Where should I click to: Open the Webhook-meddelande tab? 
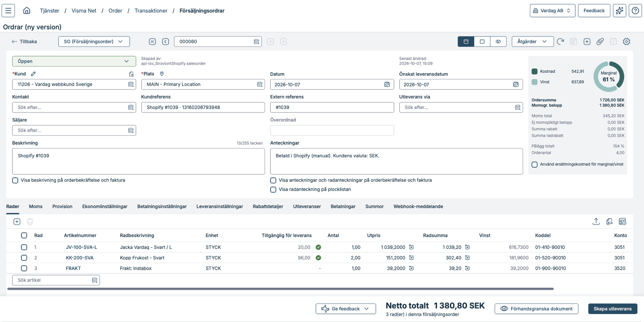(418, 207)
